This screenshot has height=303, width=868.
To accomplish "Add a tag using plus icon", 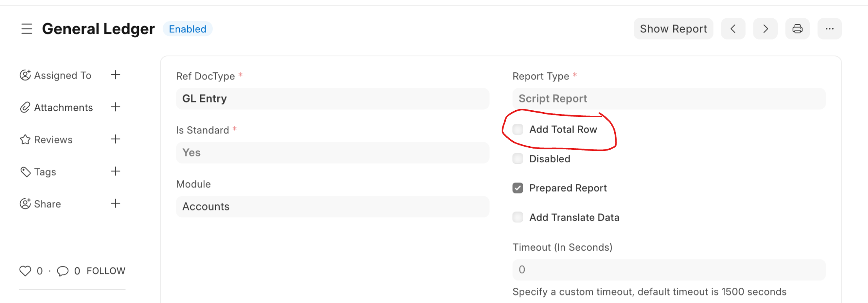I will coord(115,171).
